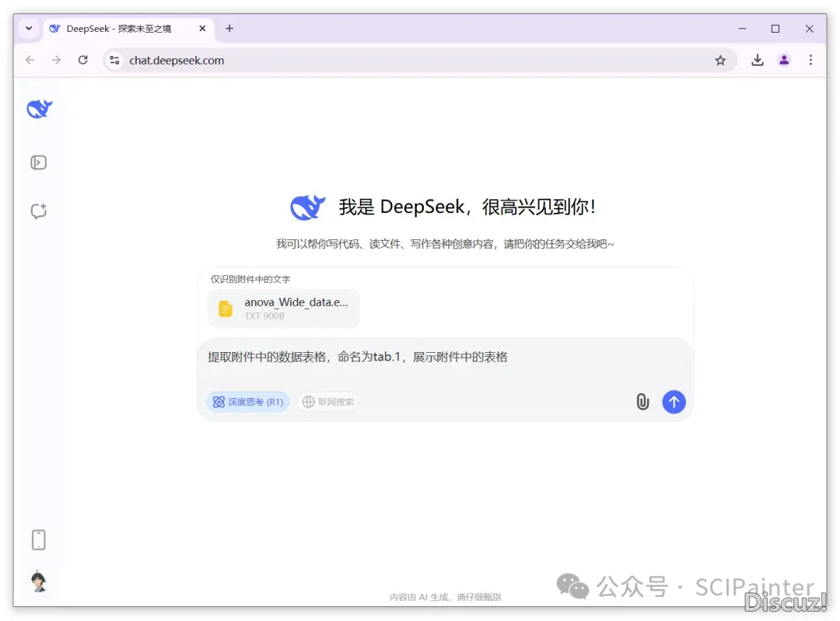Open the browser downloads icon
The width and height of the screenshot is (840, 621).
point(758,60)
